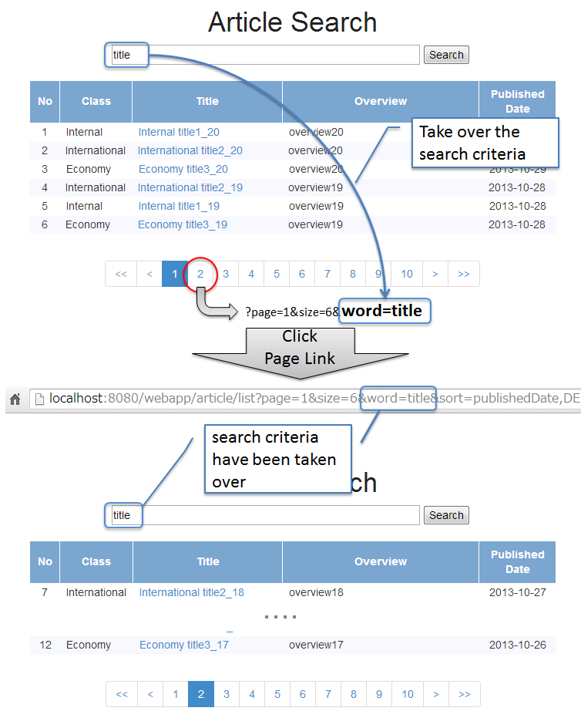This screenshot has width=581, height=728.
Task: Open the 'International title2_20' article link
Action: (x=190, y=150)
